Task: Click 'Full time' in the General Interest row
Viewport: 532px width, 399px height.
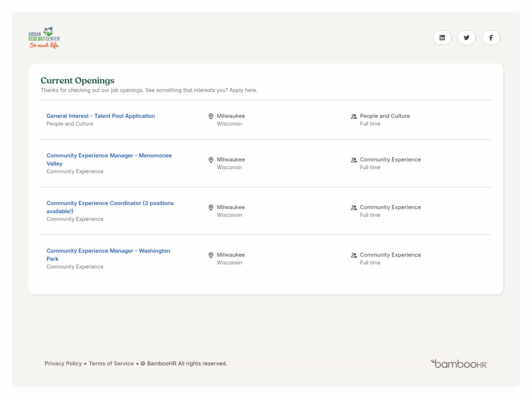Action: [x=370, y=124]
